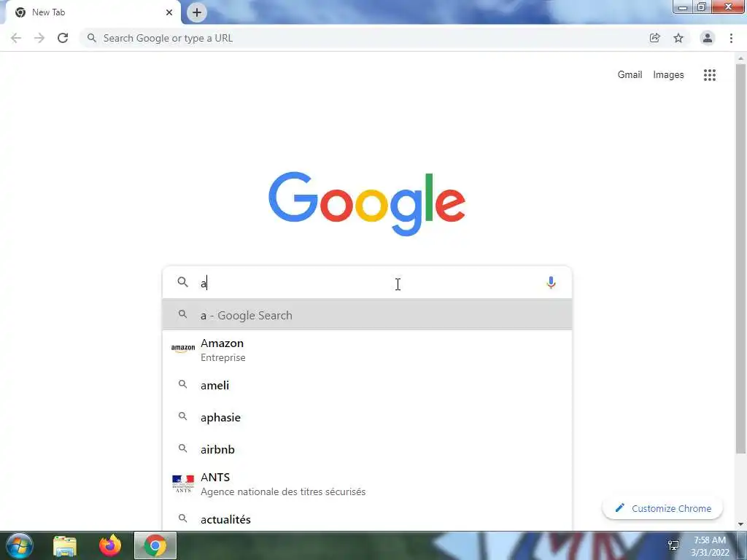Open the share this page icon
The height and width of the screenshot is (560, 747).
655,38
